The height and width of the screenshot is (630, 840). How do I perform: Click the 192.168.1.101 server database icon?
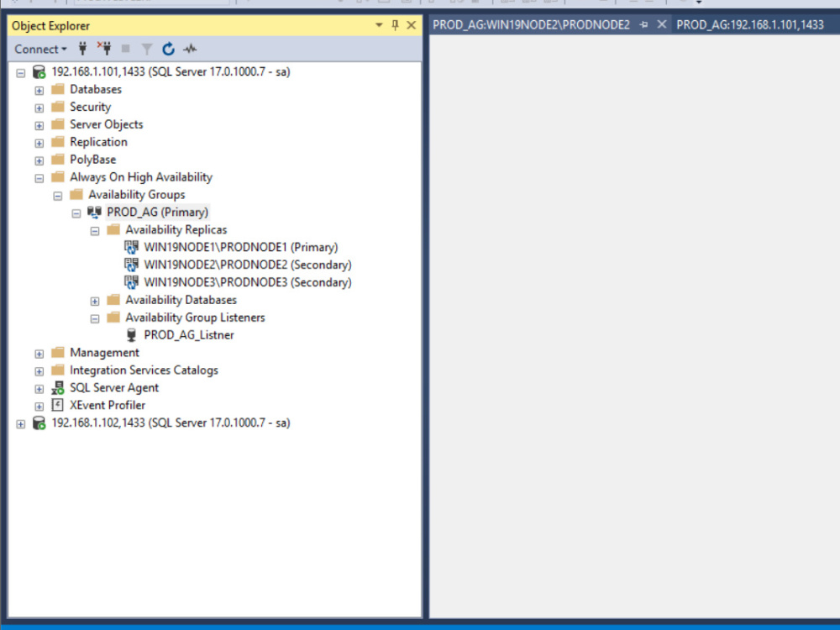39,71
